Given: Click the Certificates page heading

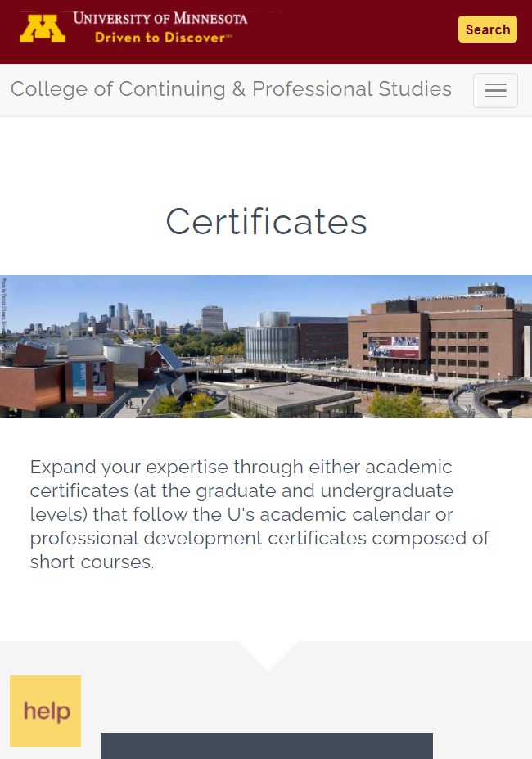Looking at the screenshot, I should pyautogui.click(x=266, y=222).
